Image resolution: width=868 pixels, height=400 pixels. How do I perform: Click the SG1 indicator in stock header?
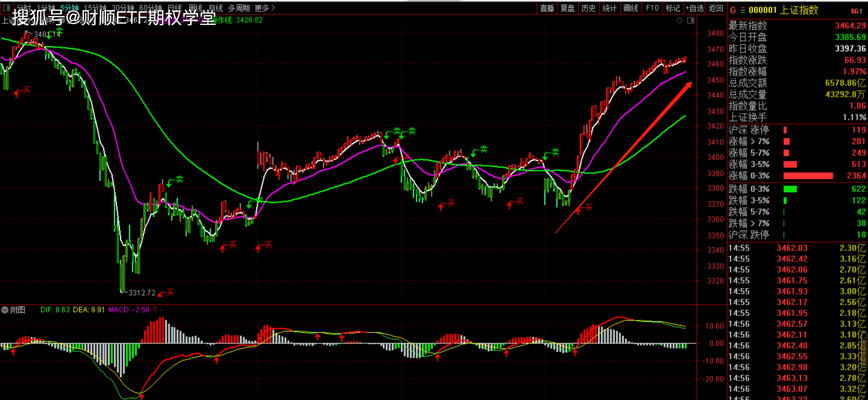point(856,11)
